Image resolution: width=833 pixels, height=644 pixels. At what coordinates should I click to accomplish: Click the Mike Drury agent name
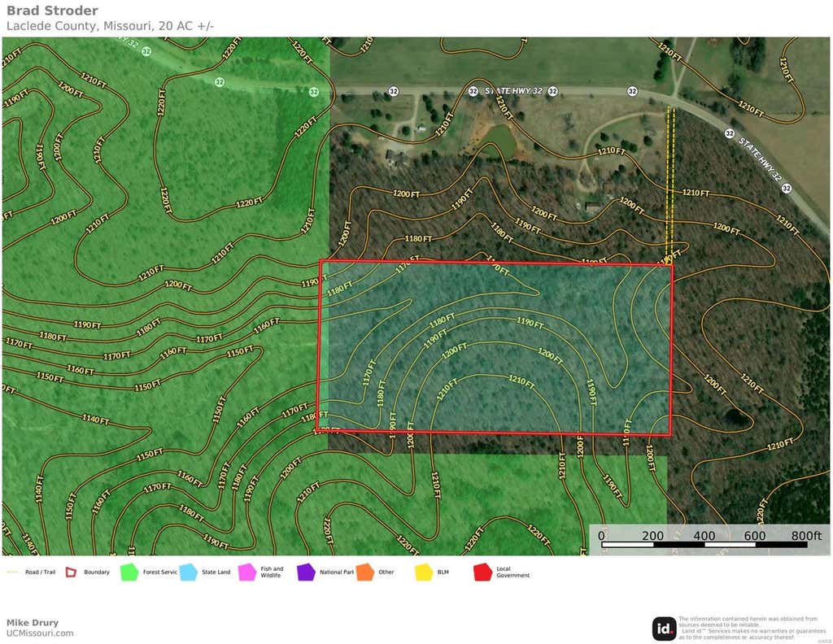(33, 622)
